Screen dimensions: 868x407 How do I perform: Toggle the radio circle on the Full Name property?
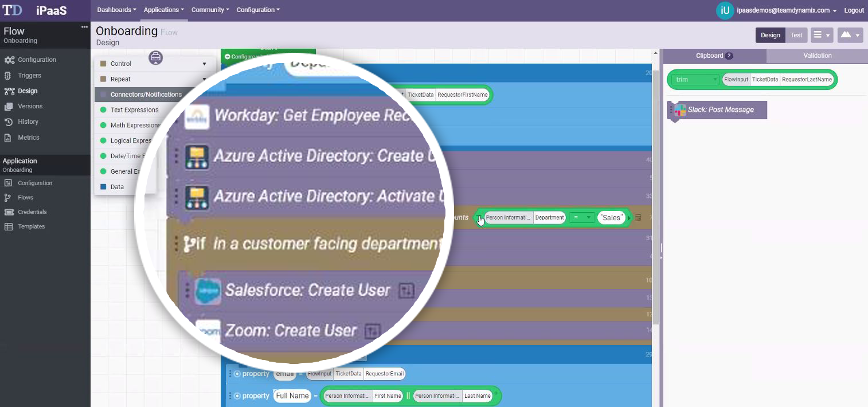tap(237, 396)
